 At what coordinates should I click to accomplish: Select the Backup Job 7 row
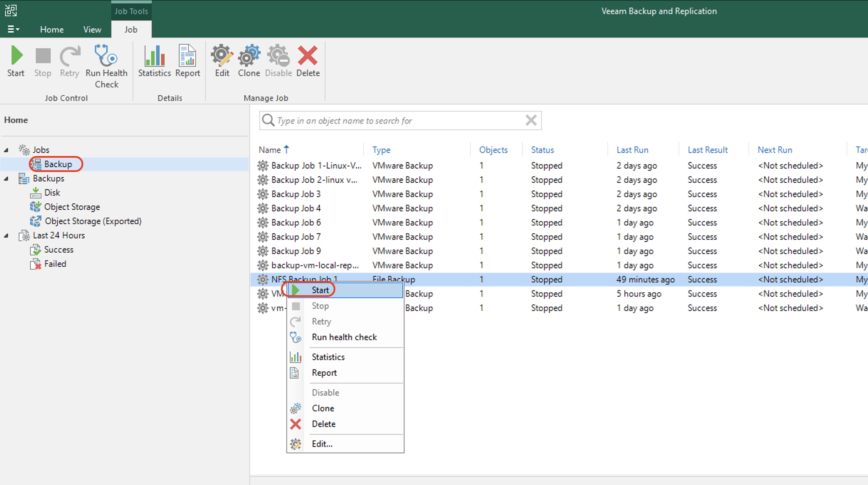[x=559, y=237]
